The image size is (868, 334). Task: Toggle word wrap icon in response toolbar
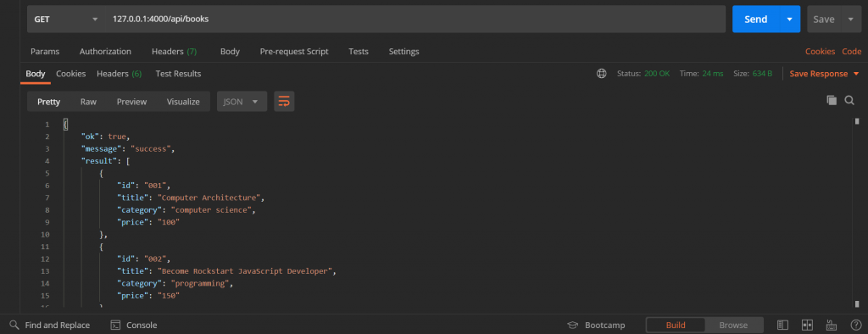coord(284,102)
